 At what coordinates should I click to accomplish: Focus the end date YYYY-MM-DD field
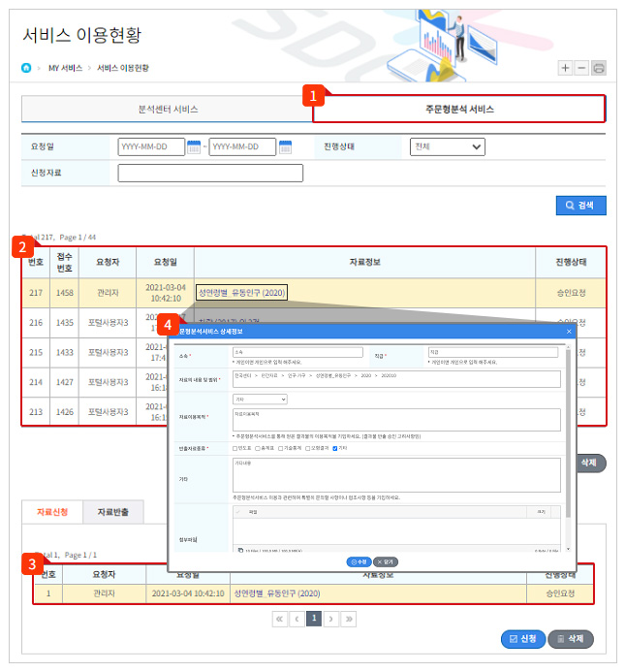click(242, 146)
